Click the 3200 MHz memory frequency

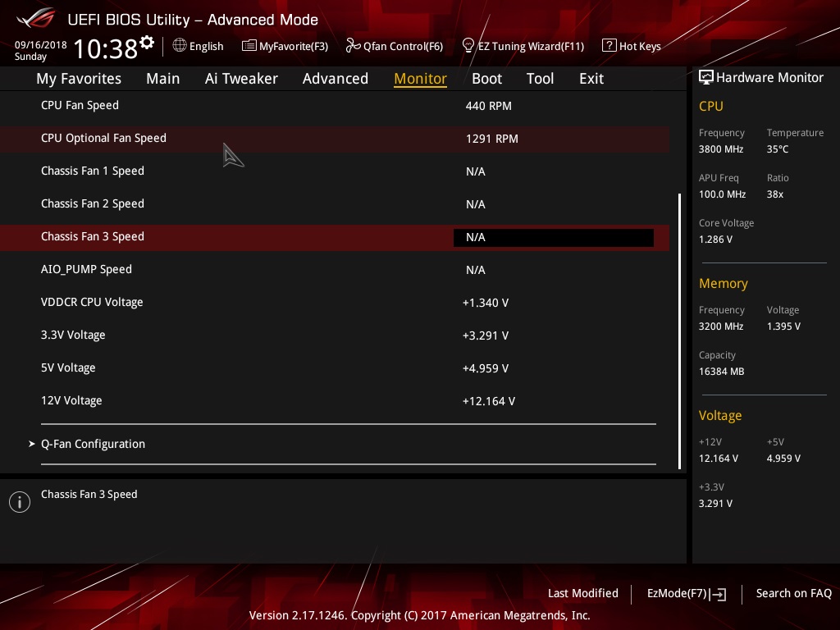(x=721, y=326)
